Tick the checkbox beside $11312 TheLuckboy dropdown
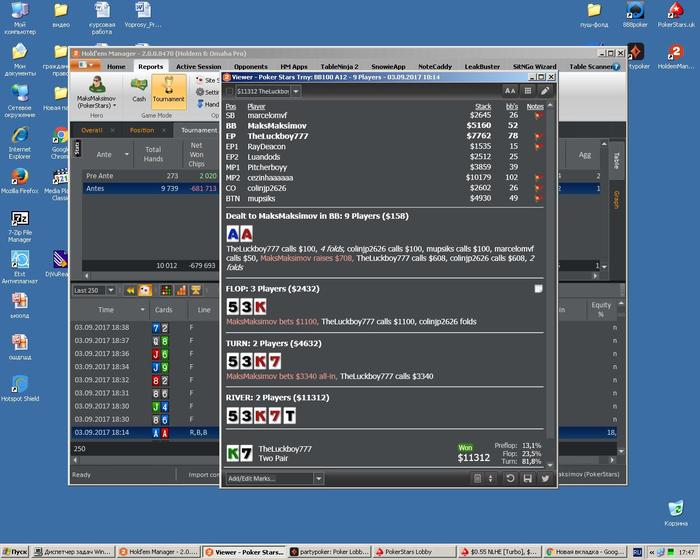This screenshot has width=700, height=560. (x=229, y=91)
